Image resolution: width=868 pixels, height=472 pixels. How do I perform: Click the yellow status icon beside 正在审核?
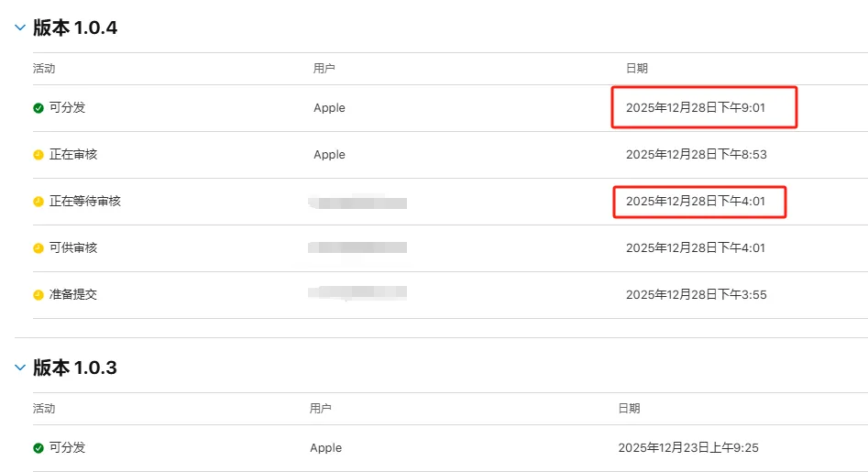click(38, 155)
